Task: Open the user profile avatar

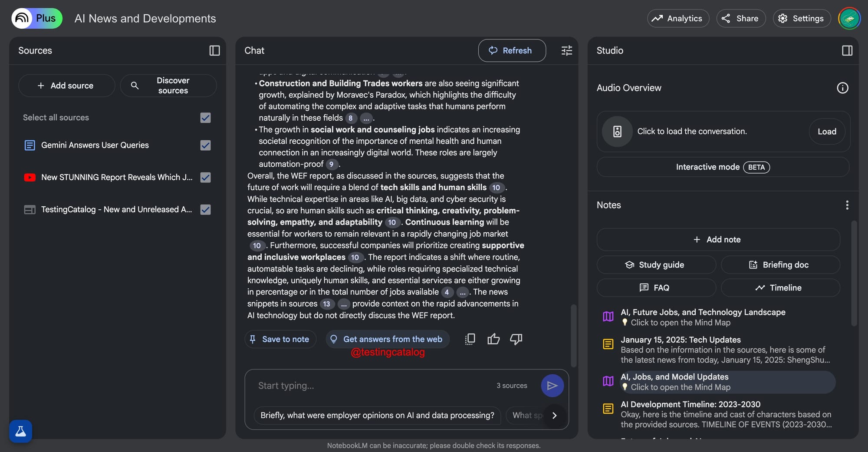Action: [849, 18]
